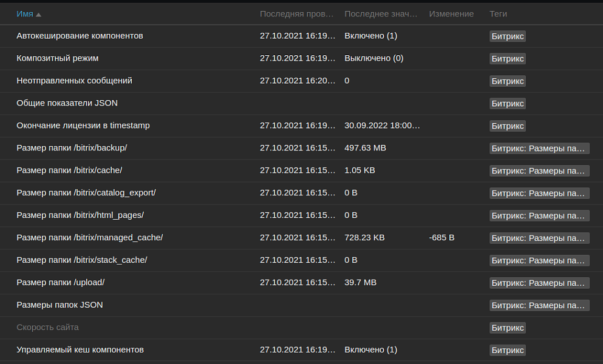This screenshot has width=603, height=364.
Task: Click the value 'Выключено (0)' for Композитный режим
Action: click(372, 58)
